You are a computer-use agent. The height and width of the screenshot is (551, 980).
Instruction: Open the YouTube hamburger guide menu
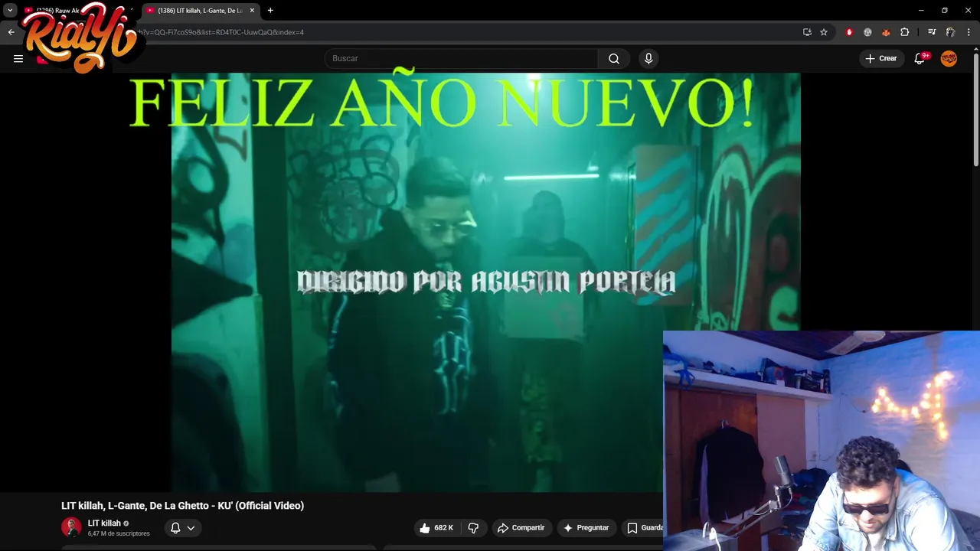pos(18,58)
